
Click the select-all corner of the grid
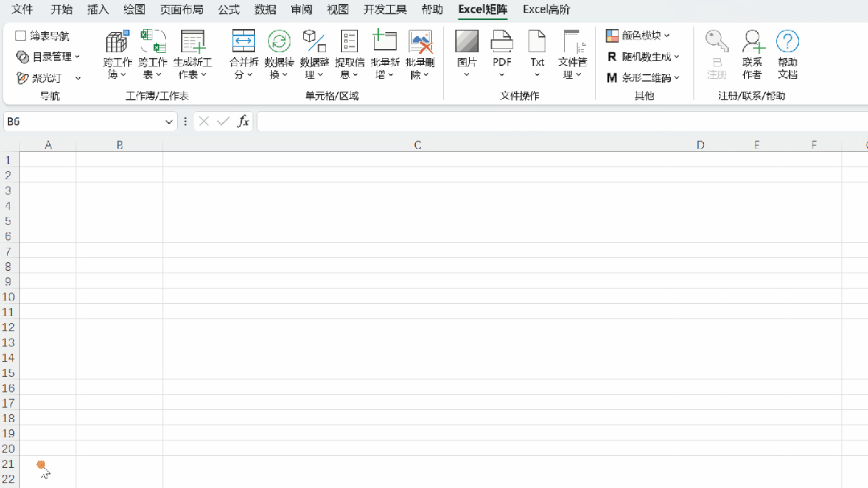tap(10, 145)
